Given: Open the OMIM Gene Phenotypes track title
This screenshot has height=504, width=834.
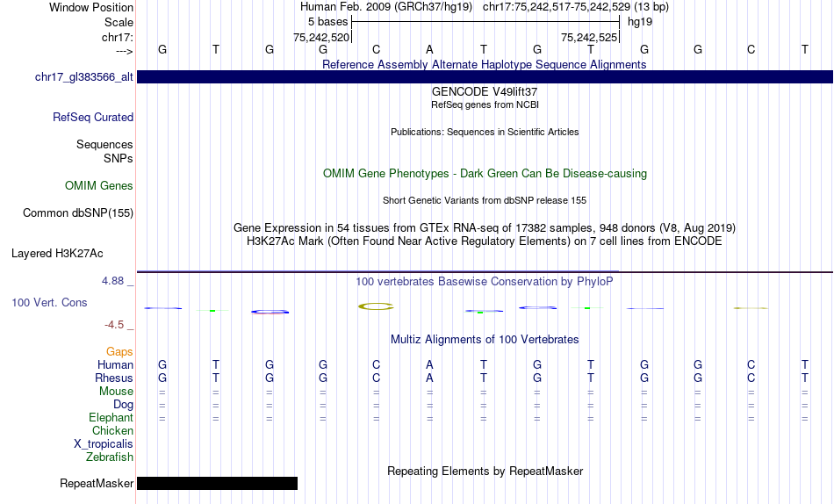Looking at the screenshot, I should tap(485, 174).
